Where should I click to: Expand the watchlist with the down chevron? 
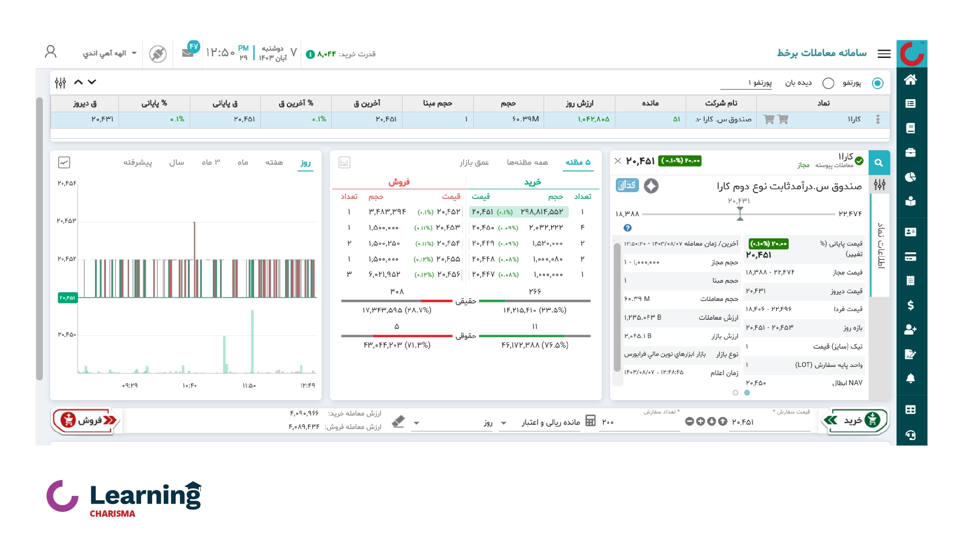92,82
